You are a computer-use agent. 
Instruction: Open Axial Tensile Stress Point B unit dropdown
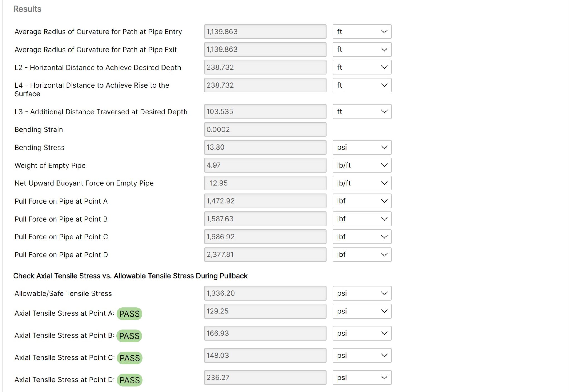click(x=362, y=333)
